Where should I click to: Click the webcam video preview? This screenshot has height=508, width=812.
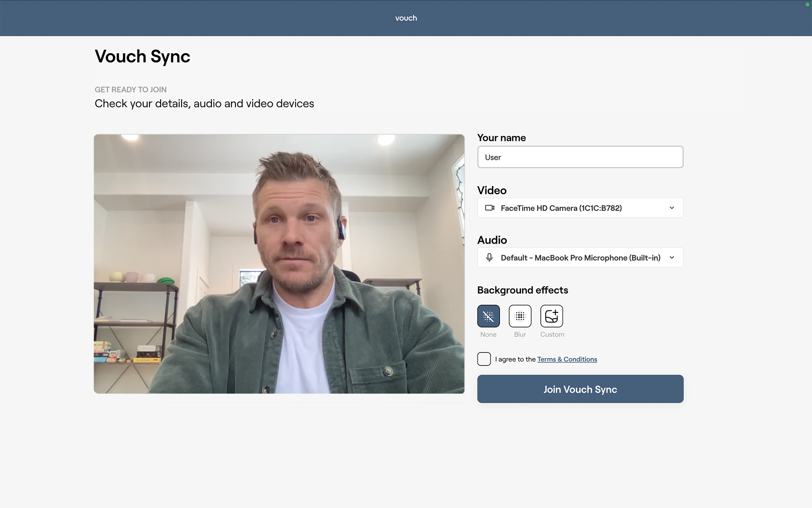pyautogui.click(x=279, y=264)
